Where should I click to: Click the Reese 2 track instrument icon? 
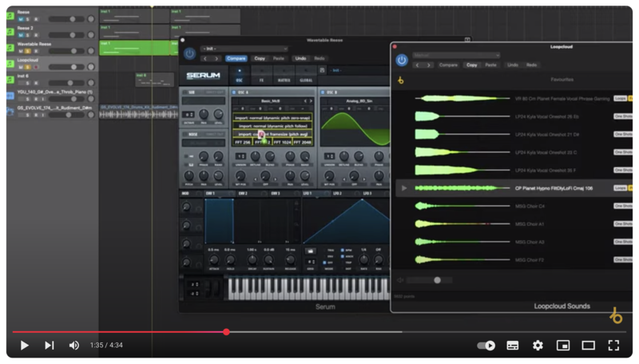coord(10,31)
